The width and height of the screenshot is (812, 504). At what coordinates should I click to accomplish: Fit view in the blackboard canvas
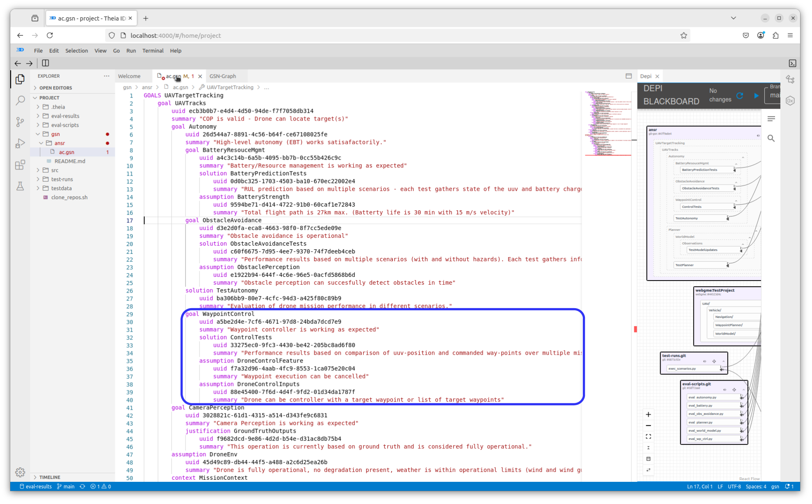pyautogui.click(x=648, y=437)
